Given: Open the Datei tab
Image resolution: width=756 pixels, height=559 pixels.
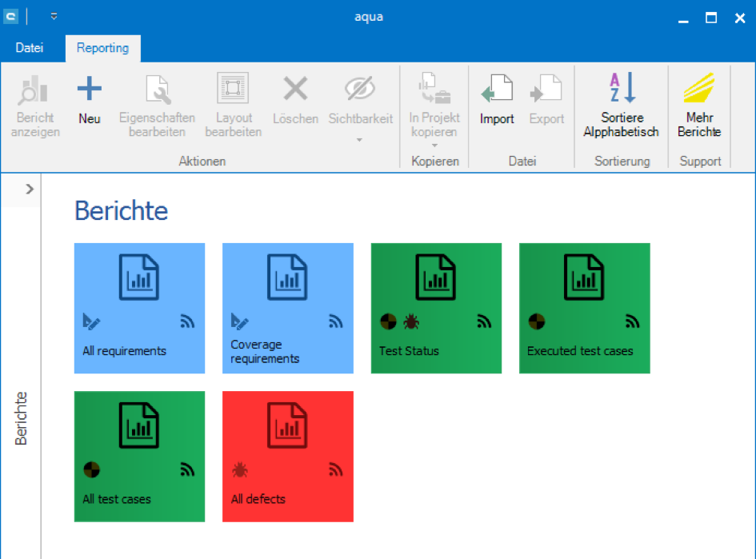Looking at the screenshot, I should (30, 48).
